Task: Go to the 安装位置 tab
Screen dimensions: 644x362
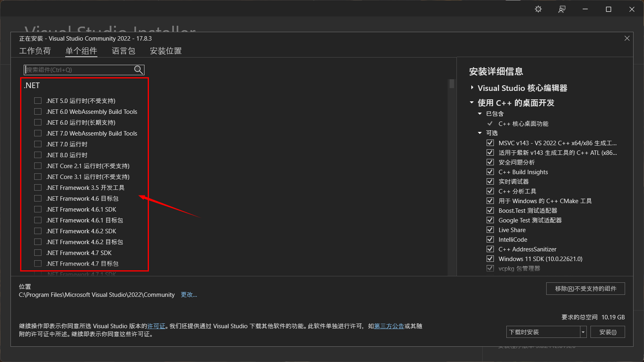Action: [x=166, y=51]
